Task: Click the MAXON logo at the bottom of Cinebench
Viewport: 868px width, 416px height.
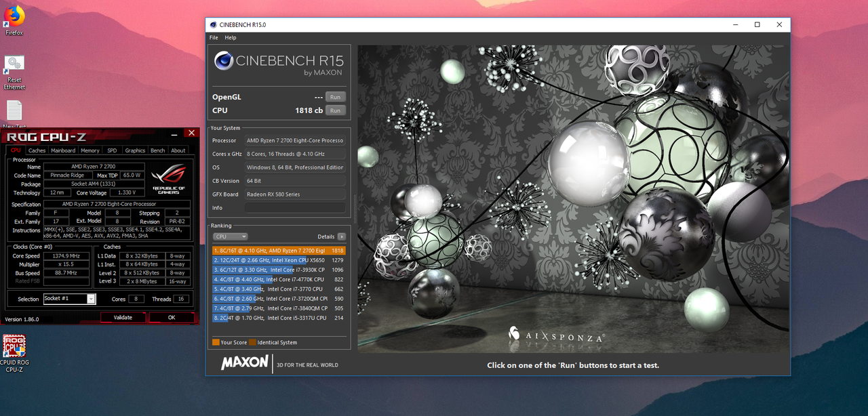Action: [x=245, y=363]
